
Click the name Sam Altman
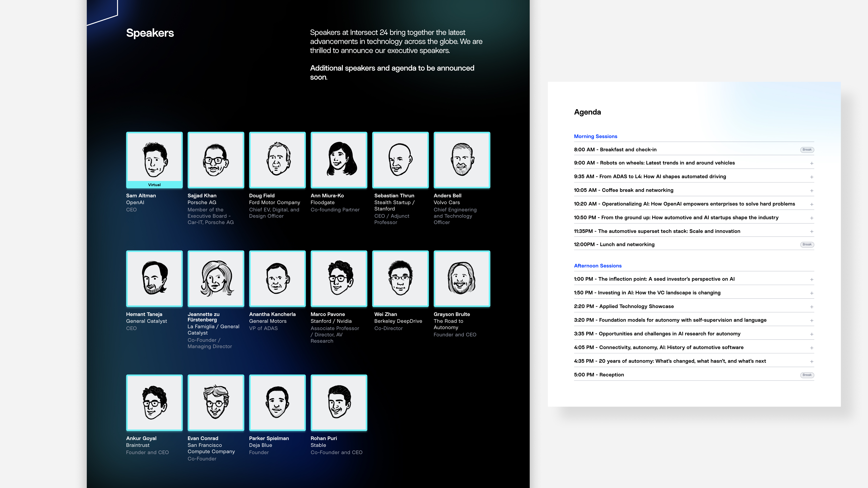click(141, 196)
